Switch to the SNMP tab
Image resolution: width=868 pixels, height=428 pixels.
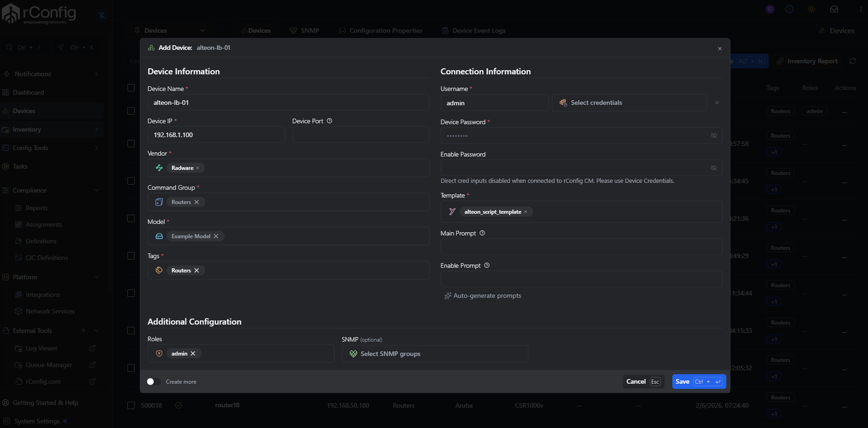(x=305, y=30)
